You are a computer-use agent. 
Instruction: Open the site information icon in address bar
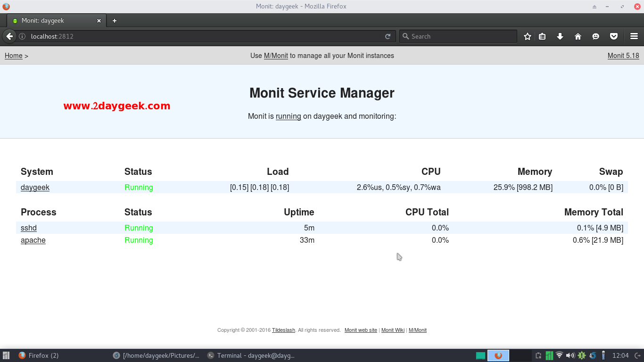22,36
